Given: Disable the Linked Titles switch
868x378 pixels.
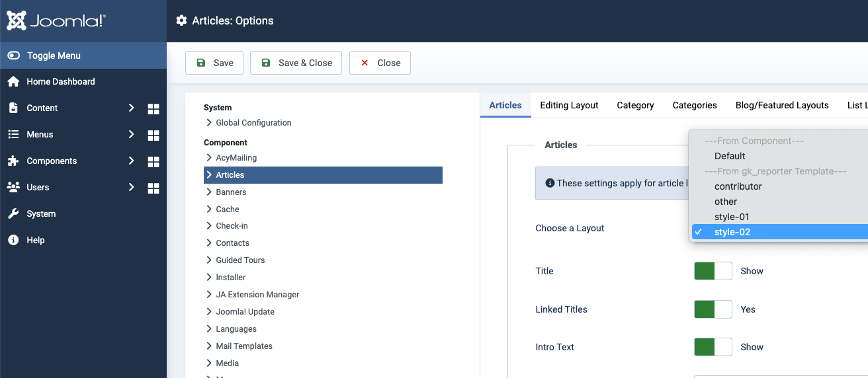Looking at the screenshot, I should (713, 309).
